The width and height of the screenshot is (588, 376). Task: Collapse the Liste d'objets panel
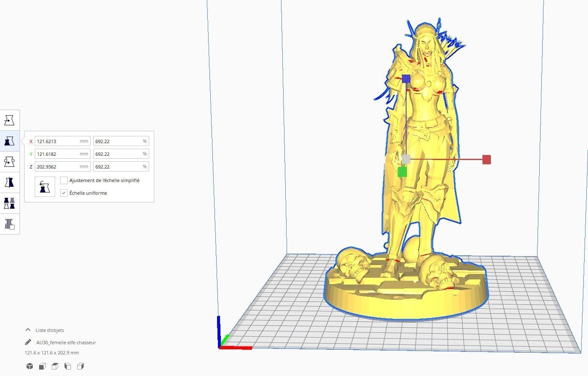pyautogui.click(x=28, y=330)
